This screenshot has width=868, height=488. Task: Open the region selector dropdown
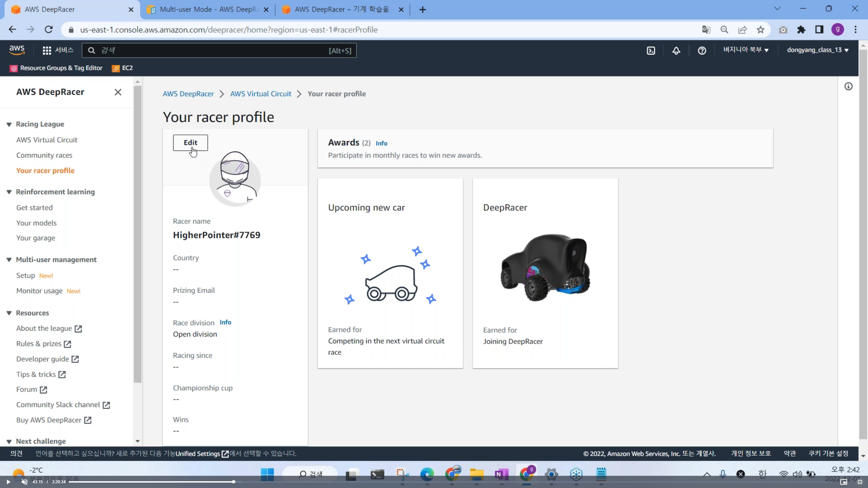click(746, 50)
